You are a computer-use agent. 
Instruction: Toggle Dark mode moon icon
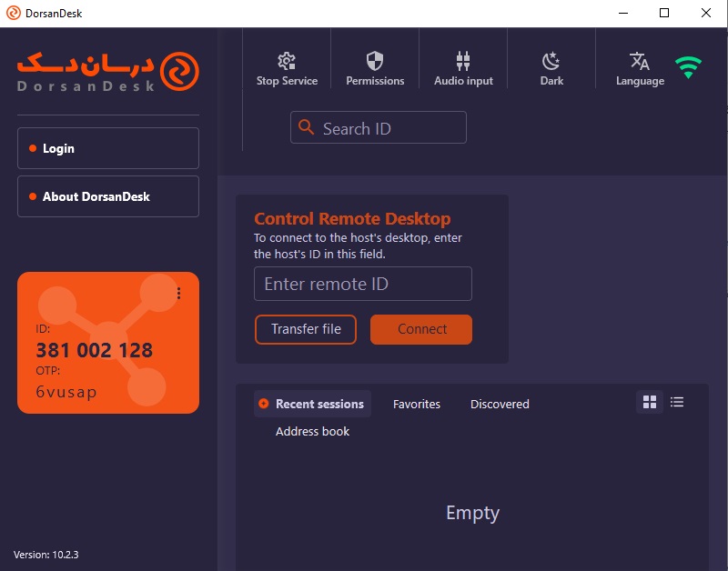[x=551, y=61]
